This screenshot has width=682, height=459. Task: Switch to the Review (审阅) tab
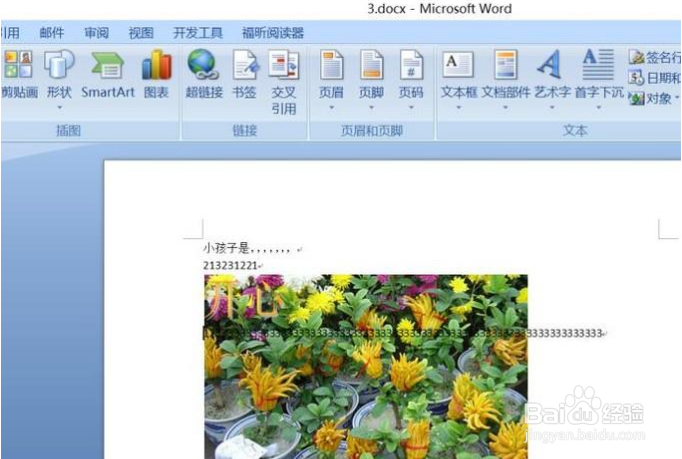click(x=97, y=33)
